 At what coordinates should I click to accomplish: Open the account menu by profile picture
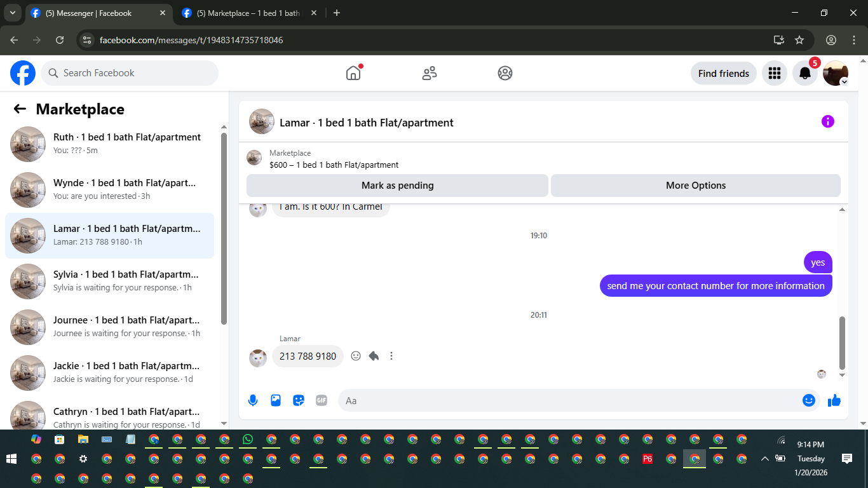tap(836, 73)
